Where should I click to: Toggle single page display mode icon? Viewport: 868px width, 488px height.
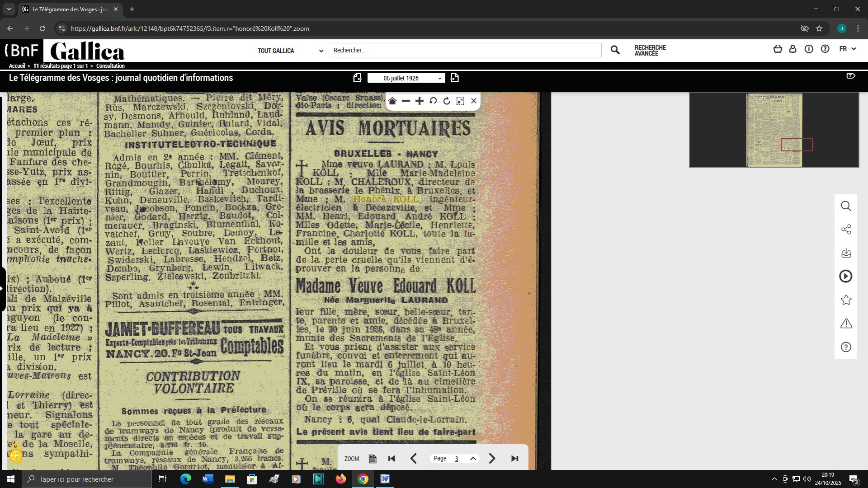pos(373,459)
